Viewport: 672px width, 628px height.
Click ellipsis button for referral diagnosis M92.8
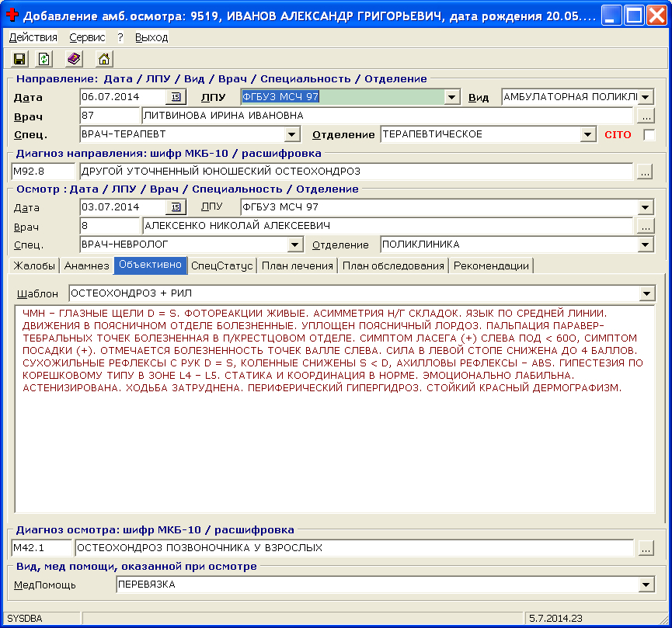(646, 172)
